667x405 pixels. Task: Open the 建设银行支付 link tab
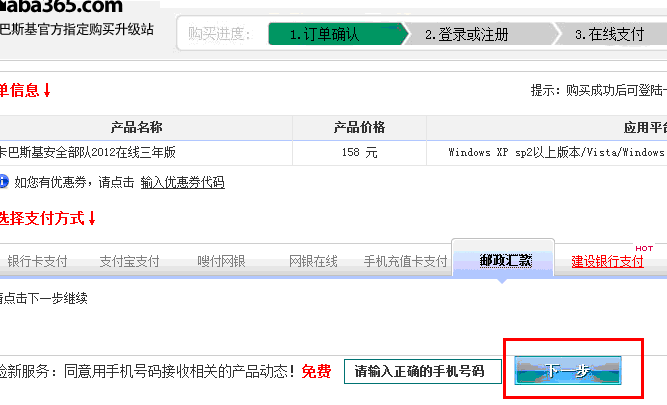pos(607,261)
